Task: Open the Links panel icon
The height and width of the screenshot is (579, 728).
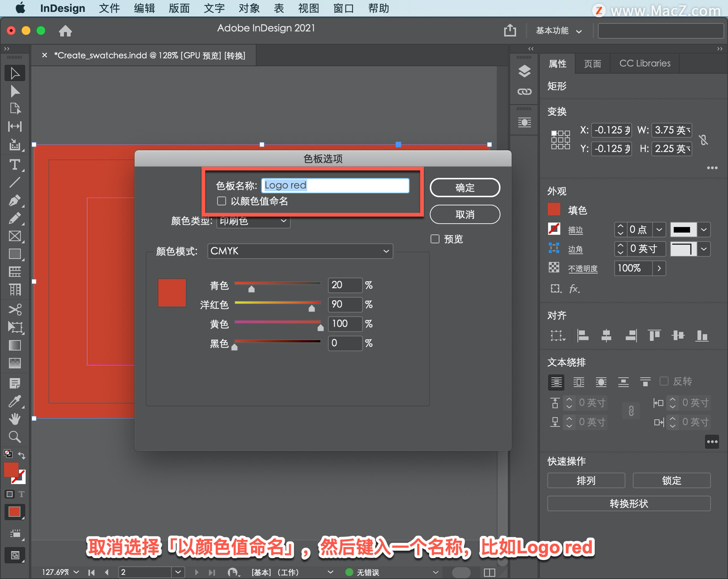Action: [x=524, y=92]
